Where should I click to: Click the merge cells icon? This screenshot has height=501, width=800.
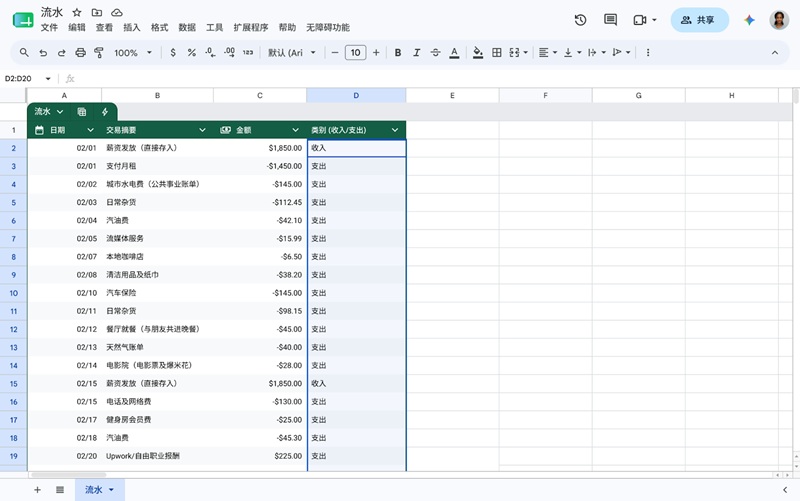[x=514, y=53]
